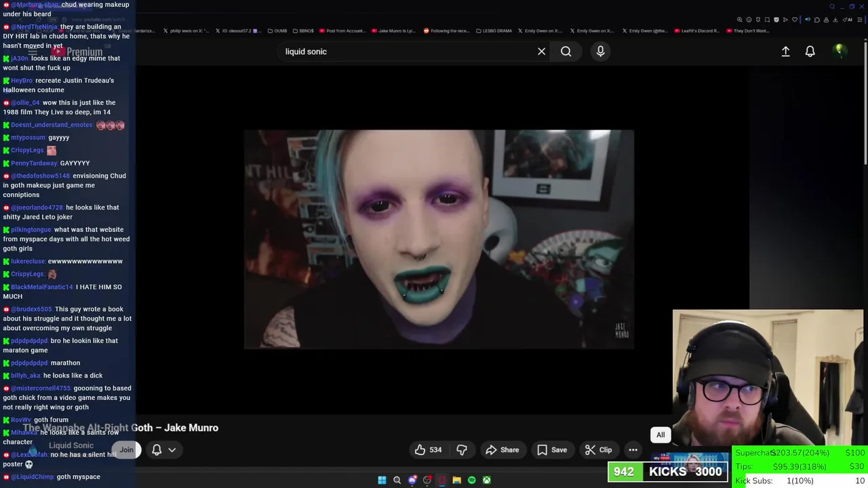Open the 'IG: olesoul57.2' bookmark
Image resolution: width=868 pixels, height=488 pixels.
click(x=238, y=30)
